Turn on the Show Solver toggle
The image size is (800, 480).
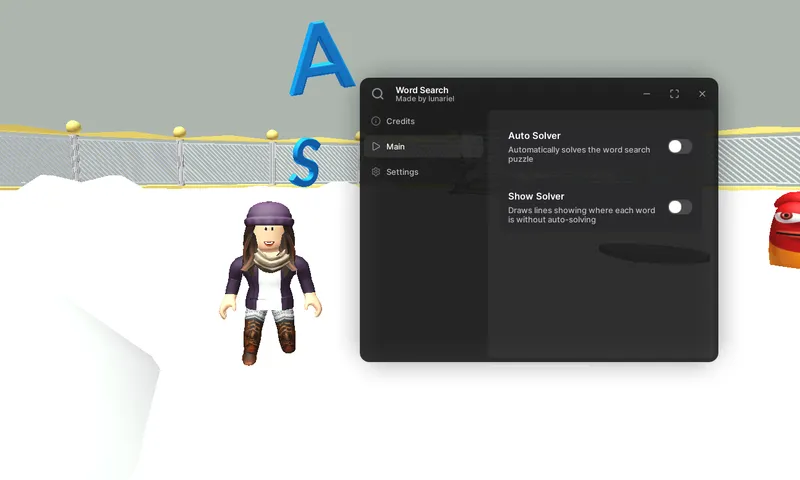click(x=680, y=207)
